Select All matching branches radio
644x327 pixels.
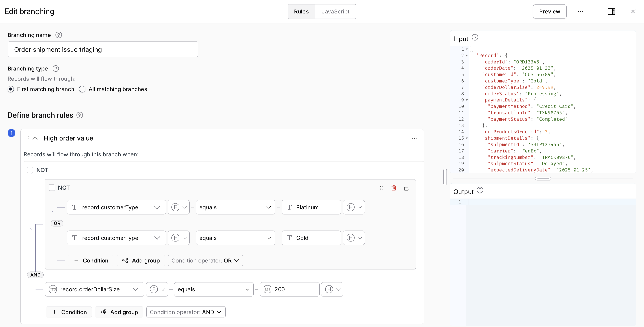pos(82,89)
